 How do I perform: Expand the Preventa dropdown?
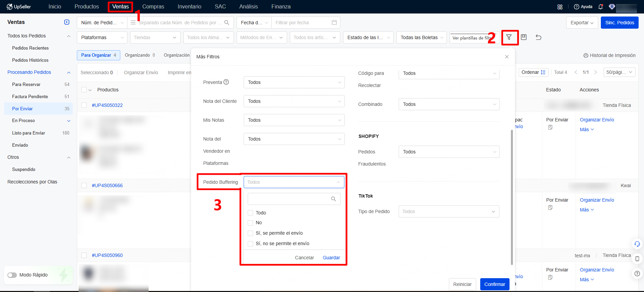click(294, 82)
